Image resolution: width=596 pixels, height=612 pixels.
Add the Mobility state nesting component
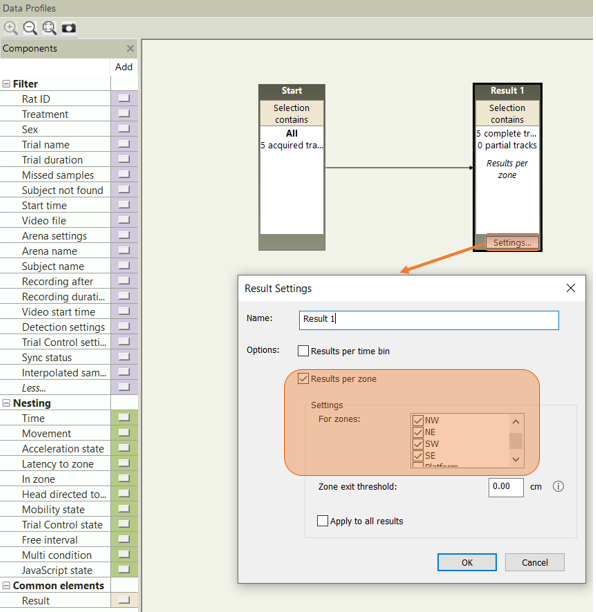pyautogui.click(x=124, y=509)
